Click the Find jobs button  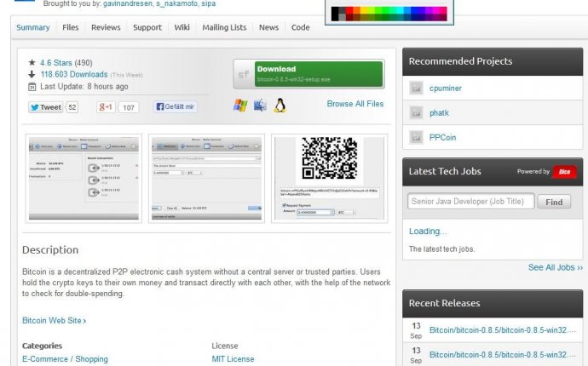pyautogui.click(x=554, y=202)
